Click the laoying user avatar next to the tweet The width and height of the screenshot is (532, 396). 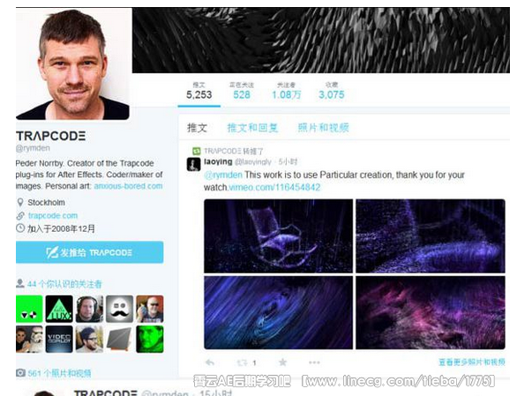click(x=194, y=164)
